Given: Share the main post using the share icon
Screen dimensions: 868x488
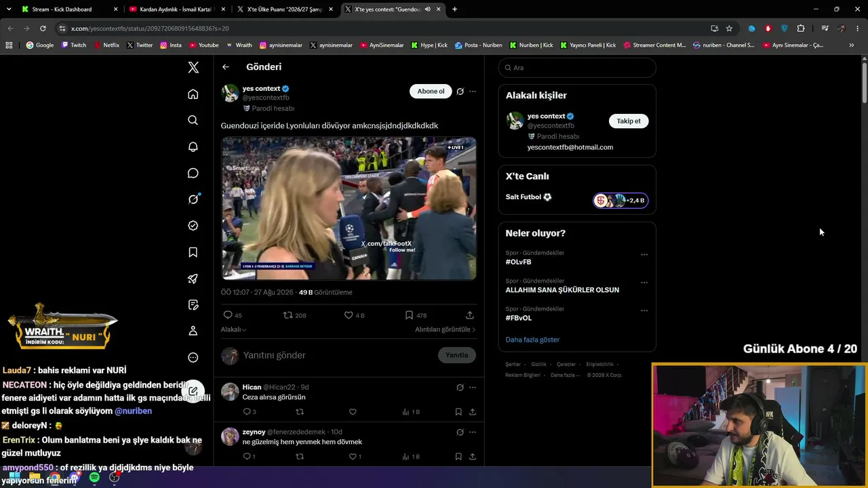Looking at the screenshot, I should click(x=470, y=315).
